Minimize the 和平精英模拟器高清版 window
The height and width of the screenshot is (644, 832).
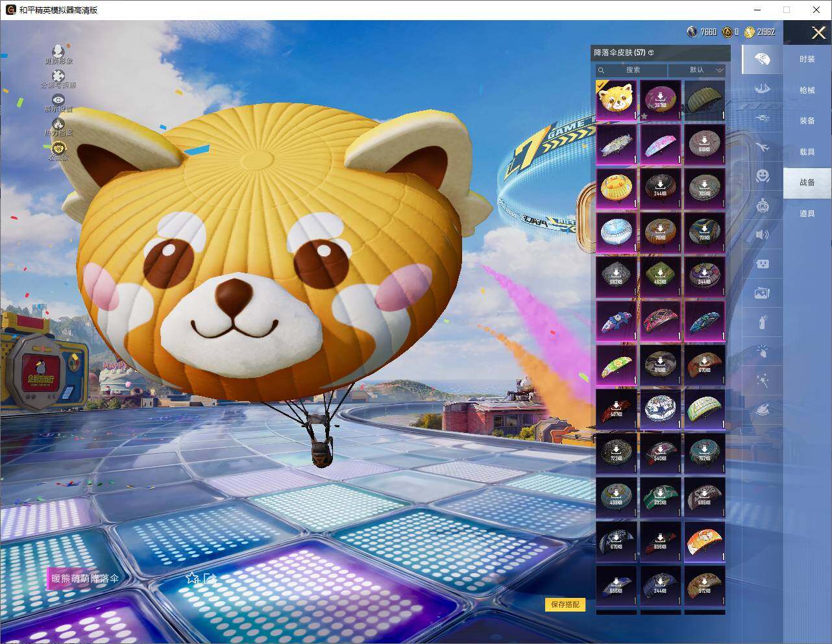click(757, 10)
